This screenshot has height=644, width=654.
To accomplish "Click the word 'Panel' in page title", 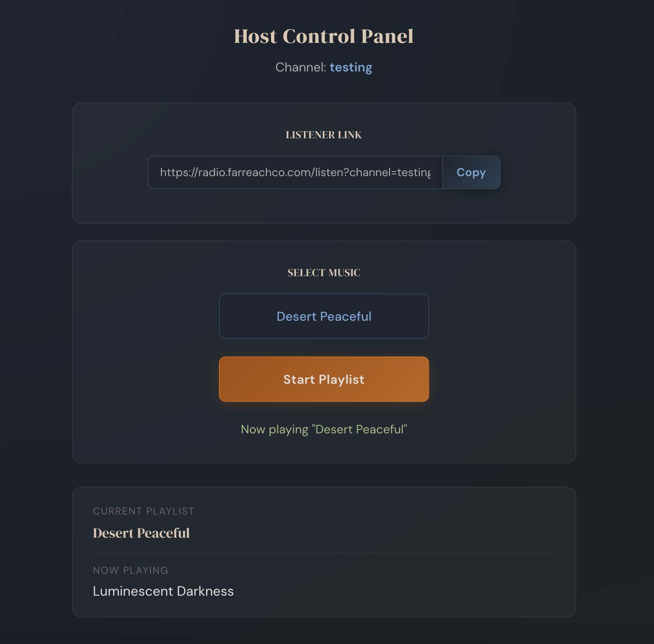I will pyautogui.click(x=387, y=36).
